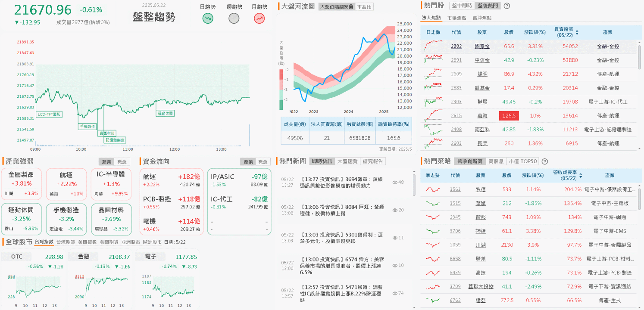Viewport: 644px width, 310px height.
Task: Switch to 歐洲股市 tab
Action: [x=152, y=242]
